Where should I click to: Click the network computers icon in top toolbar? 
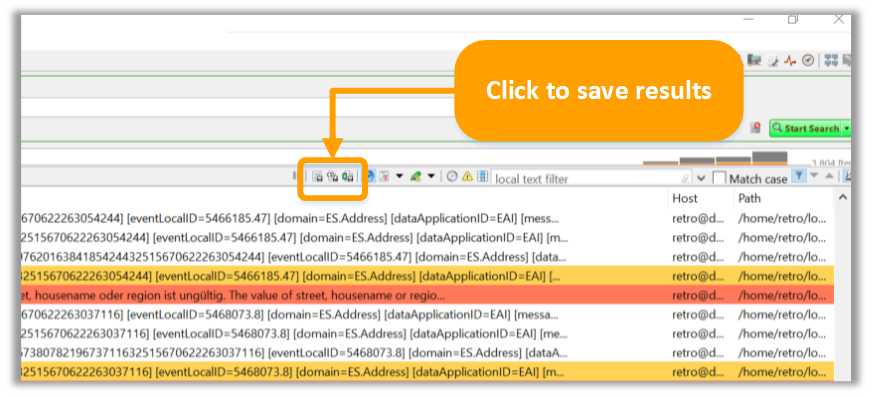pyautogui.click(x=831, y=60)
